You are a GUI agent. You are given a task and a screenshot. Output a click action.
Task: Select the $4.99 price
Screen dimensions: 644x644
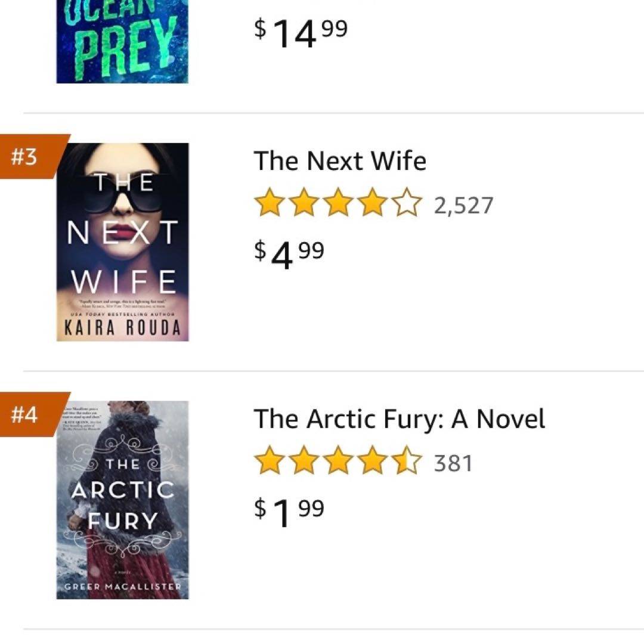pyautogui.click(x=289, y=253)
